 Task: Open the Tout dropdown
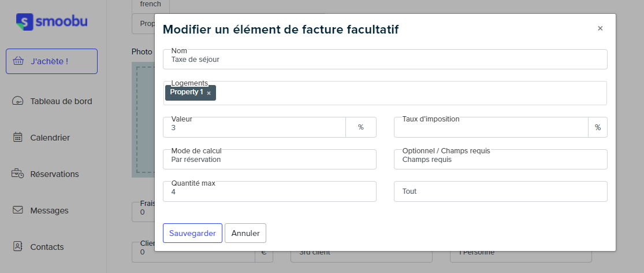[501, 191]
